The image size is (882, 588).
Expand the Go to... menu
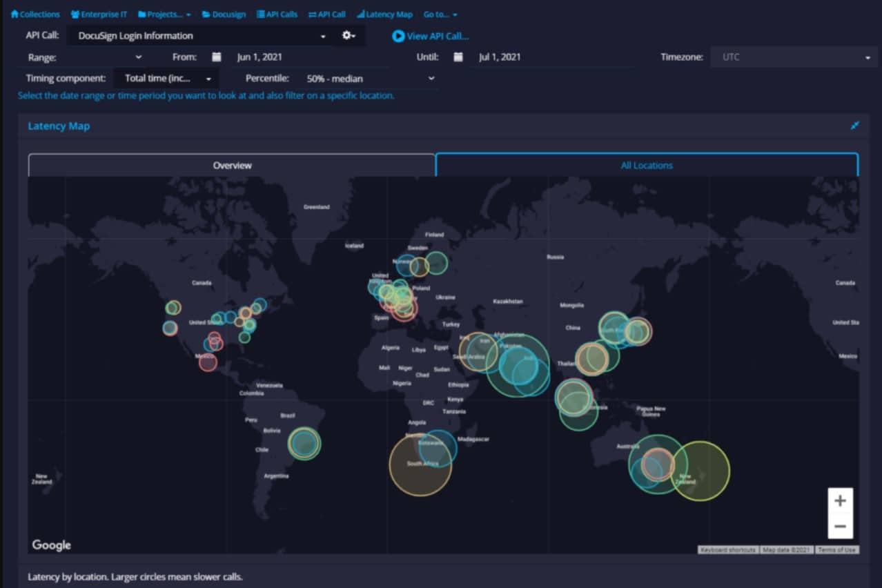pyautogui.click(x=440, y=14)
